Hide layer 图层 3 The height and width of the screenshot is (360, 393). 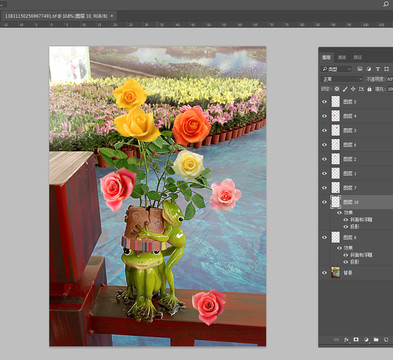324,130
